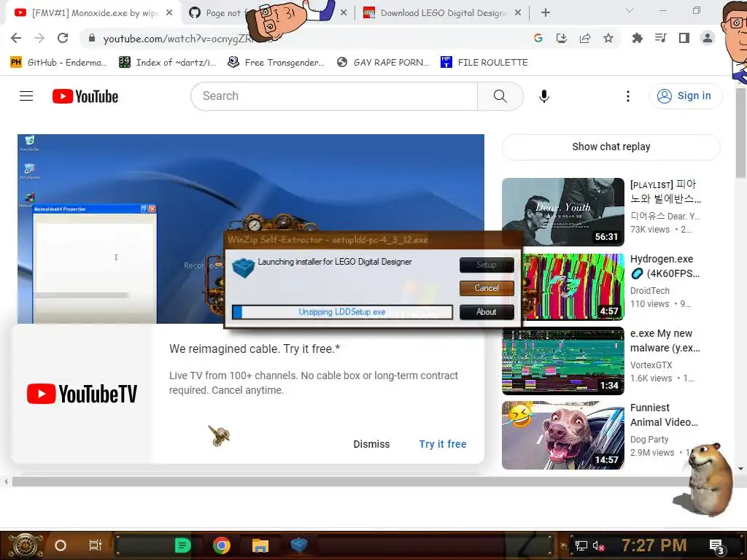Click the Search input field
The height and width of the screenshot is (560, 747).
(x=334, y=96)
